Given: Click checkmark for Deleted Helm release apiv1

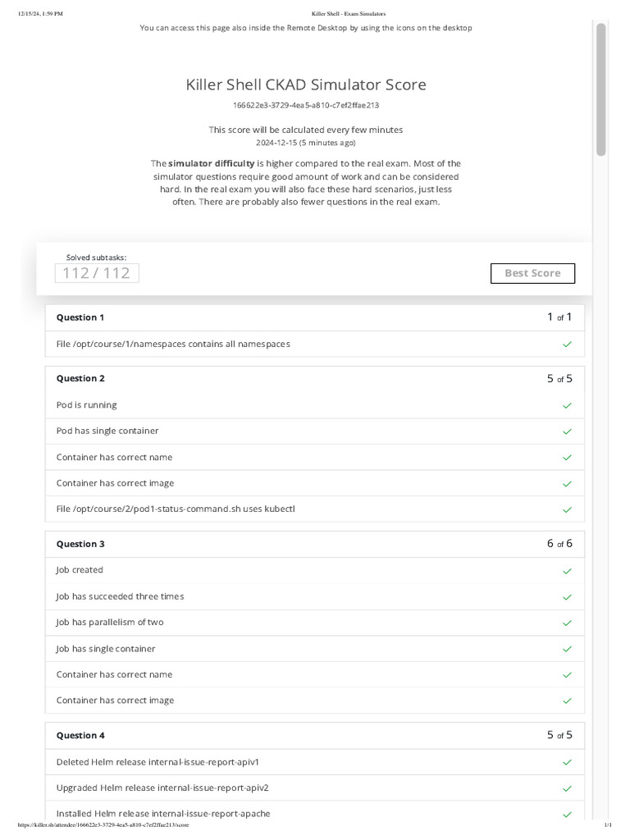Looking at the screenshot, I should click(567, 762).
